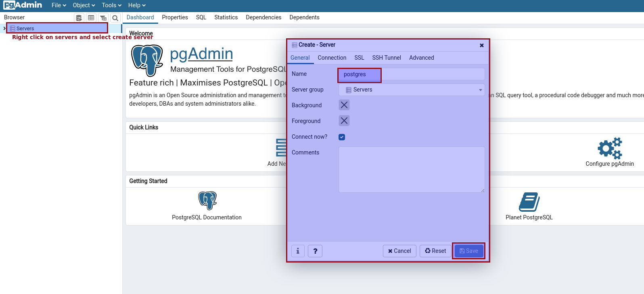The height and width of the screenshot is (294, 644).
Task: Select the General tab in dialog
Action: click(x=300, y=58)
